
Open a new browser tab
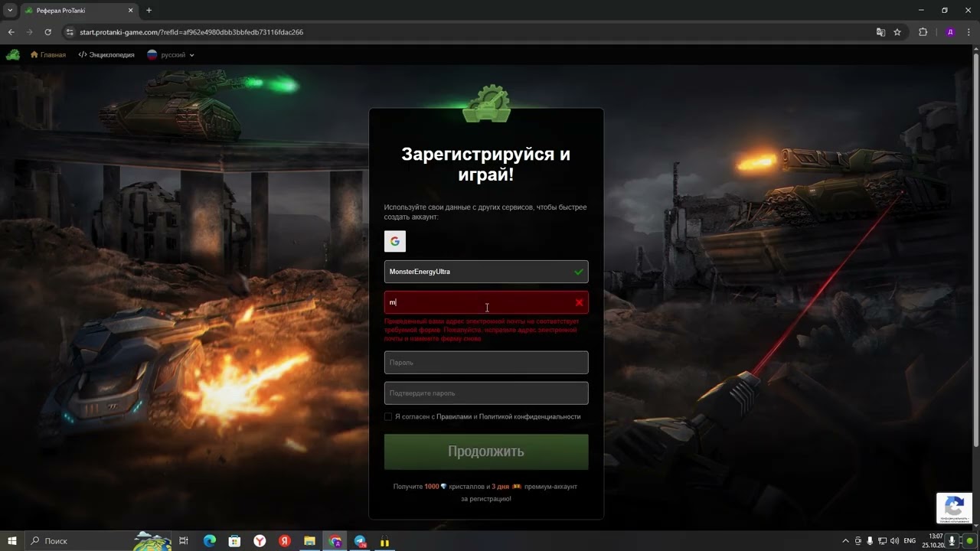click(x=149, y=11)
